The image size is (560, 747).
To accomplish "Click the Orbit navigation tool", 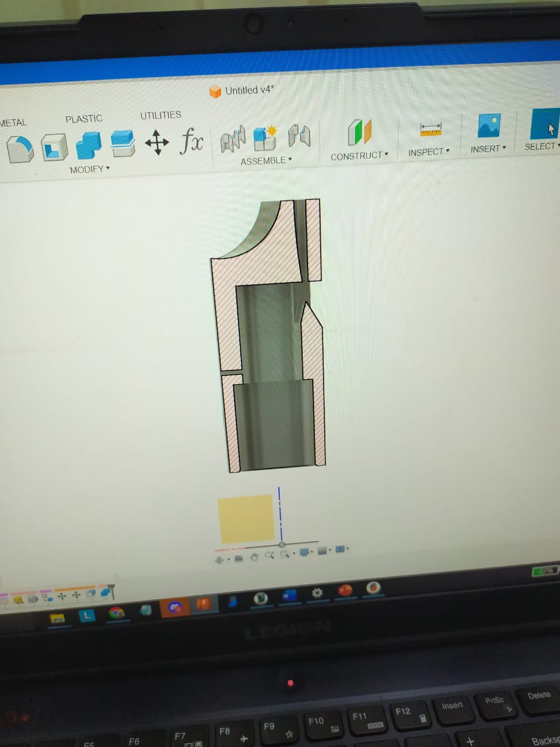I will 220,560.
